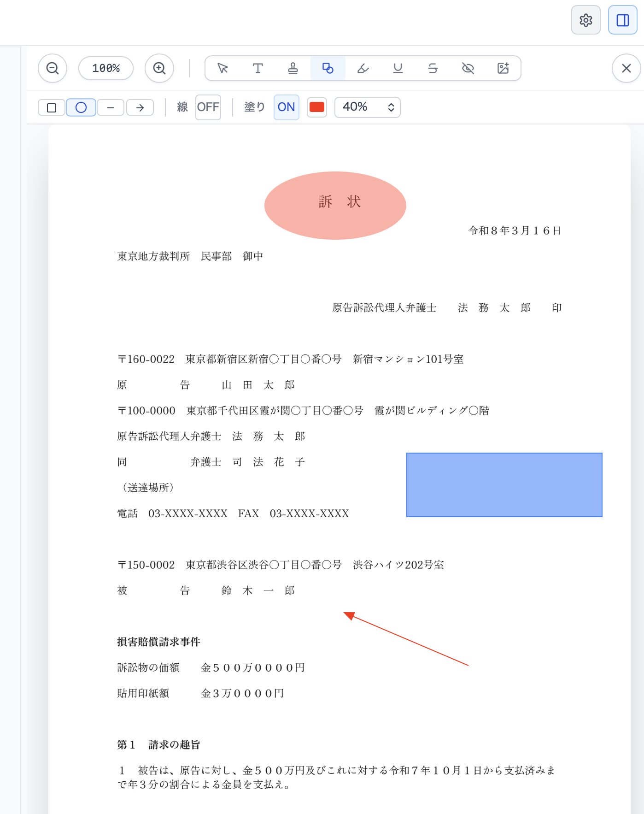Click the defendant name 鈴木一郎
This screenshot has width=644, height=814.
click(x=258, y=590)
